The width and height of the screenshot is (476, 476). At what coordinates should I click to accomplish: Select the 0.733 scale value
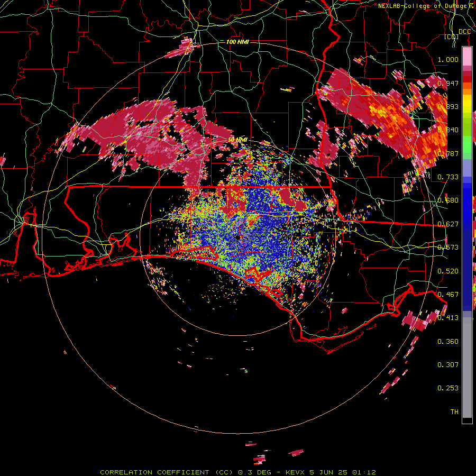(x=448, y=177)
